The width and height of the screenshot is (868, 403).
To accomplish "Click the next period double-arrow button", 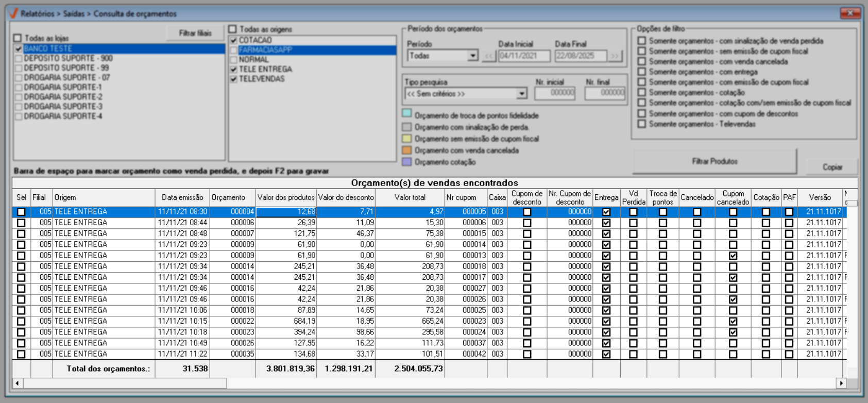I will (615, 56).
